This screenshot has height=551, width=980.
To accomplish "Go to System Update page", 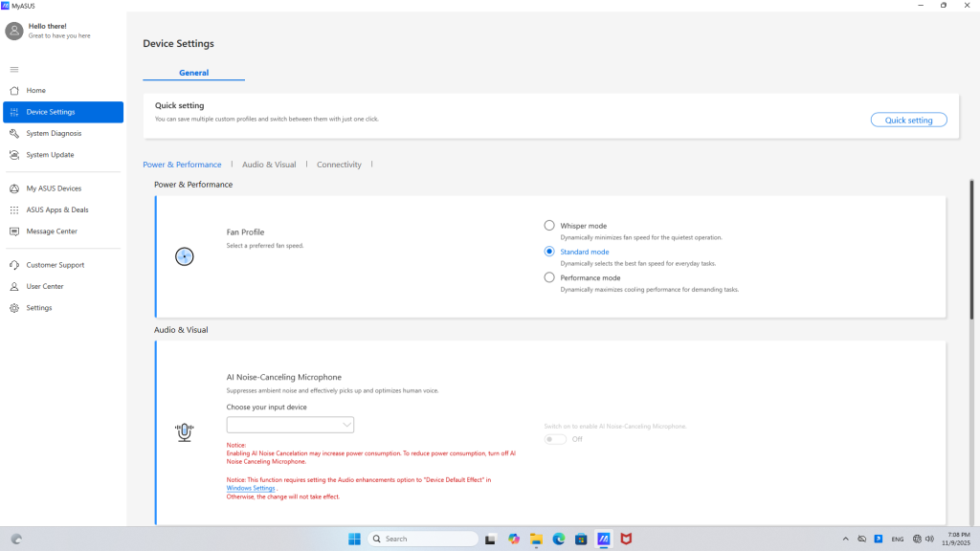I will (x=50, y=155).
